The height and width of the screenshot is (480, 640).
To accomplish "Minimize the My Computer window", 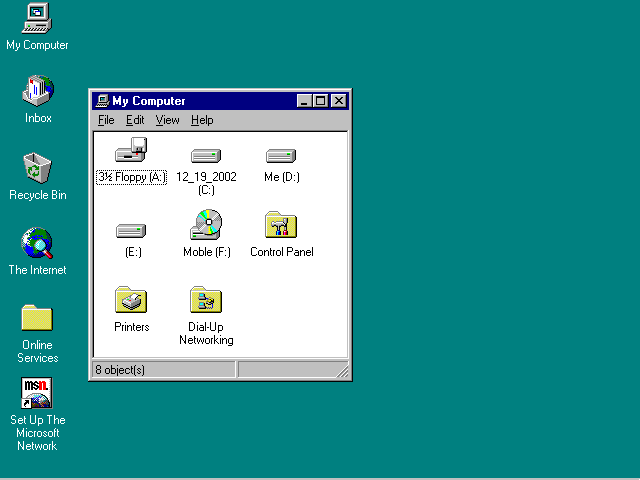I will coord(304,101).
